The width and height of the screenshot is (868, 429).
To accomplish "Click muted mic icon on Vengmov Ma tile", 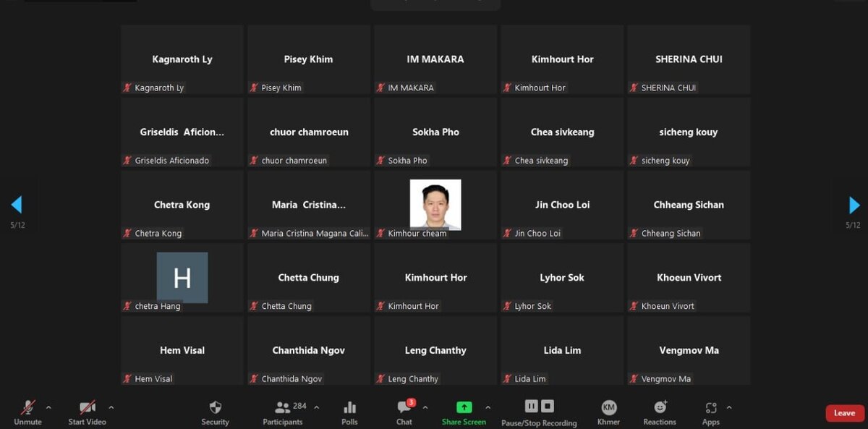I will 634,378.
